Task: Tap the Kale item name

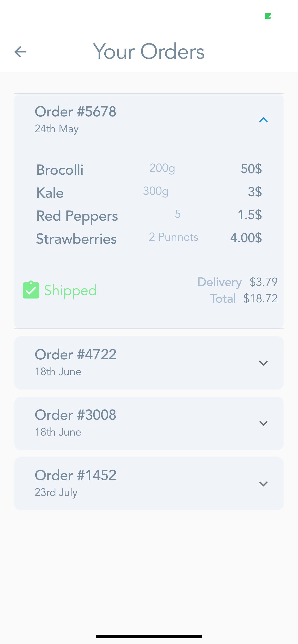Action: pos(50,193)
